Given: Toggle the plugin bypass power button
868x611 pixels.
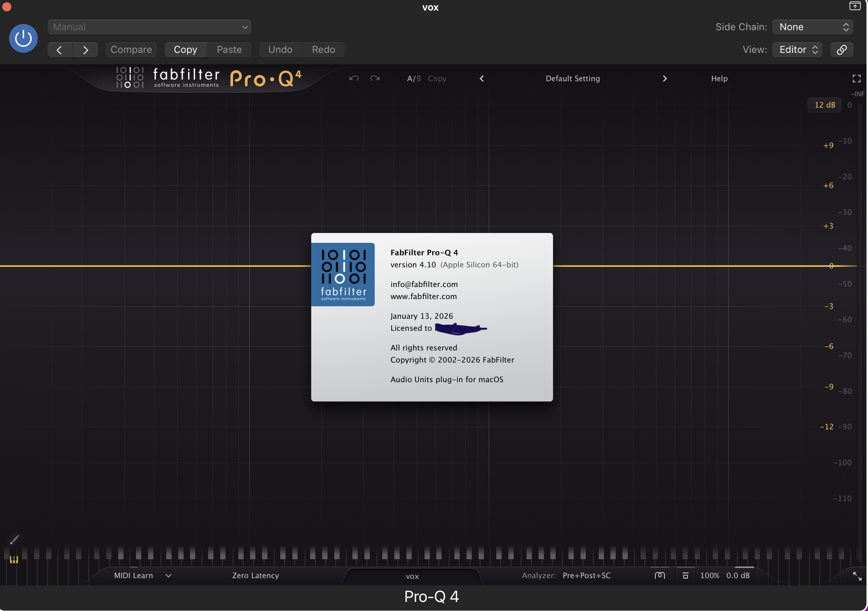Looking at the screenshot, I should [23, 38].
